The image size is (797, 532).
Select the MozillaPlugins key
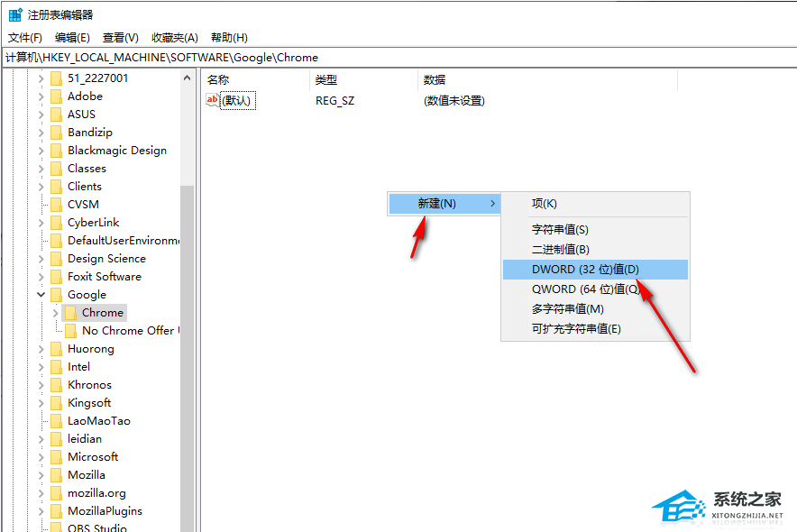(105, 511)
